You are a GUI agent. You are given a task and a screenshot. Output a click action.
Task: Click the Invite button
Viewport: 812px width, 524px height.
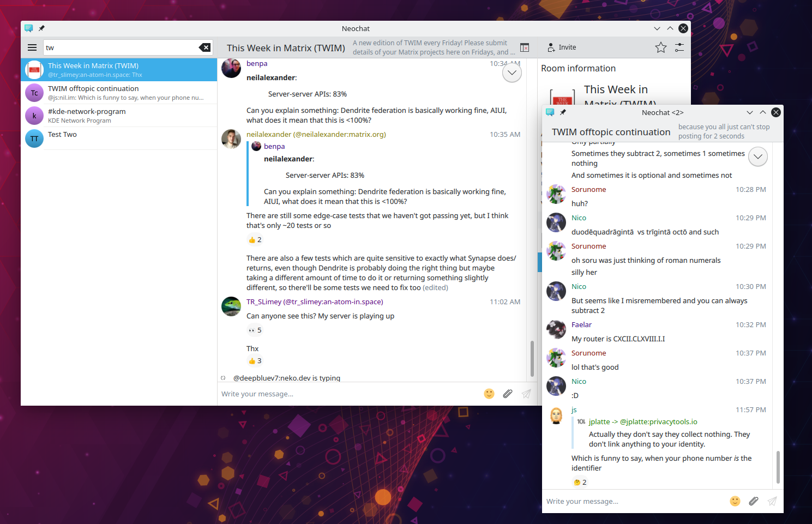pos(562,47)
